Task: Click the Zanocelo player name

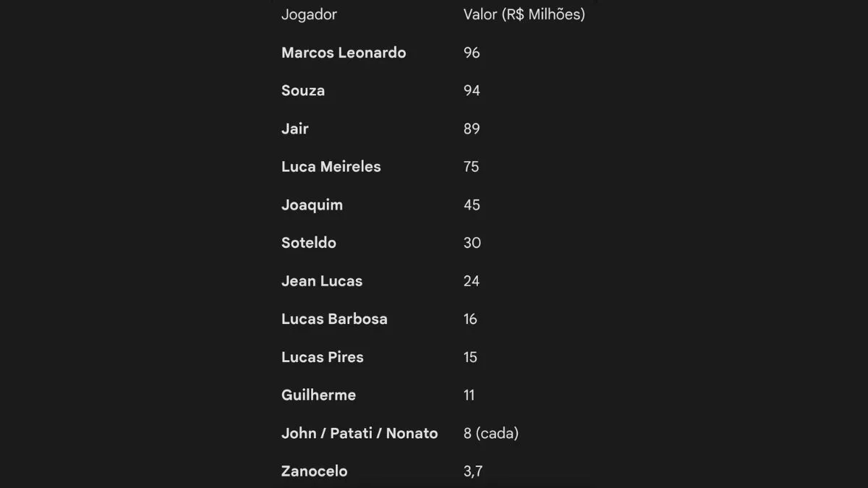Action: [314, 471]
